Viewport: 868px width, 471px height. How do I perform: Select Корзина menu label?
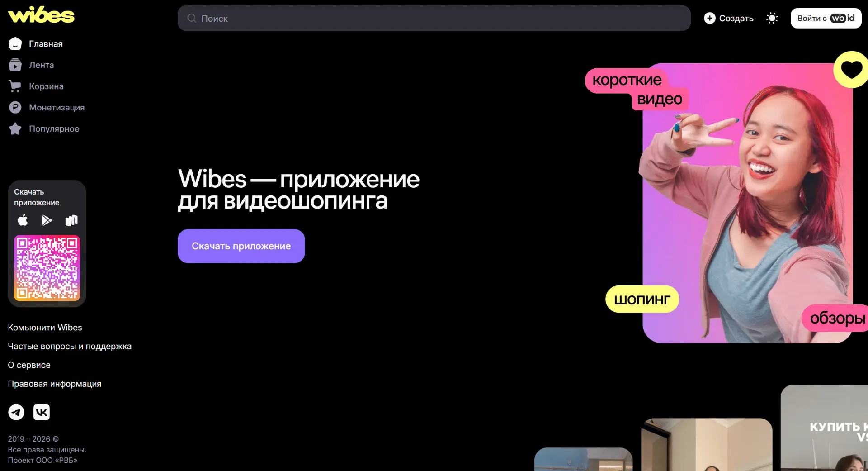tap(46, 86)
